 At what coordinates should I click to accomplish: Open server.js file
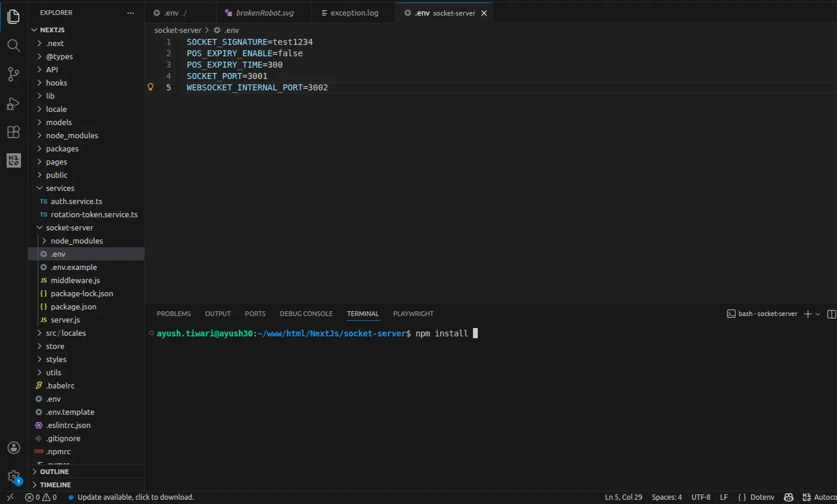[65, 320]
